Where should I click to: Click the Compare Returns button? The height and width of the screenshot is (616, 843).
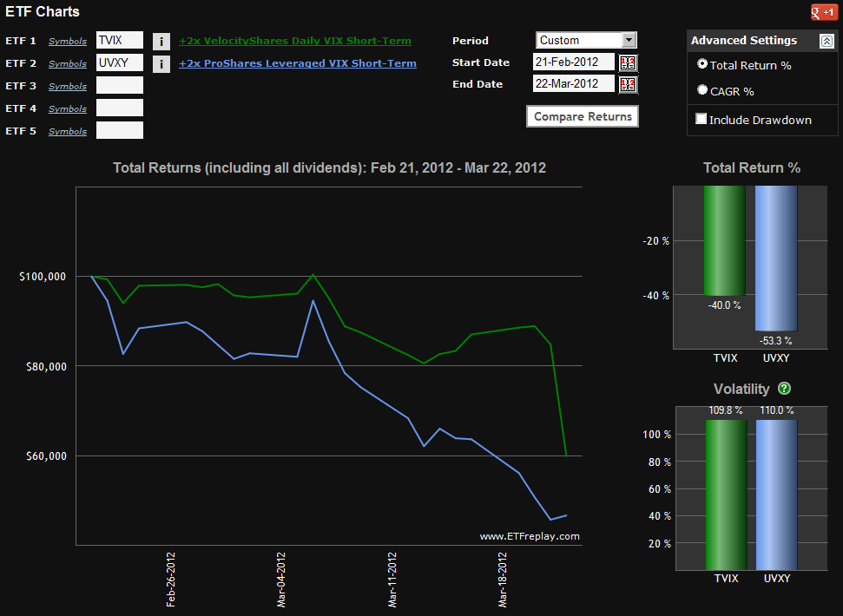click(x=583, y=116)
